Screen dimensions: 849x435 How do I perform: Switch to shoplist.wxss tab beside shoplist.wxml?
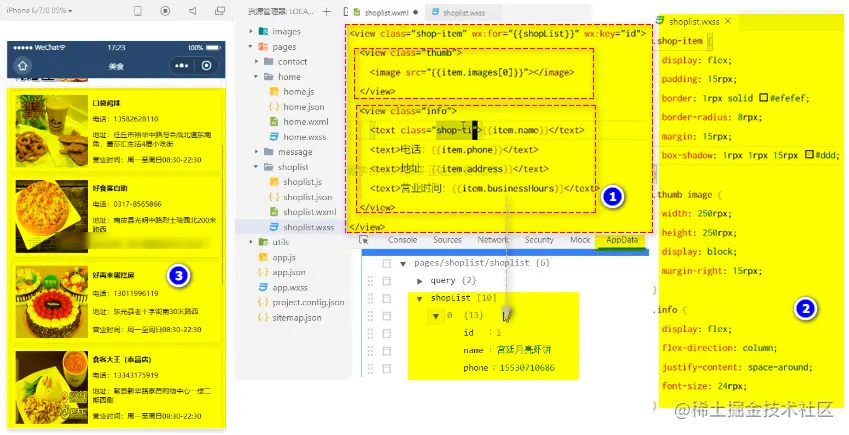click(463, 12)
